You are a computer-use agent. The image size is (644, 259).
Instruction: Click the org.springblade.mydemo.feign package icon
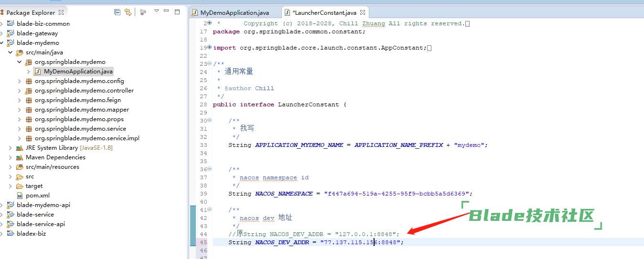click(x=29, y=100)
